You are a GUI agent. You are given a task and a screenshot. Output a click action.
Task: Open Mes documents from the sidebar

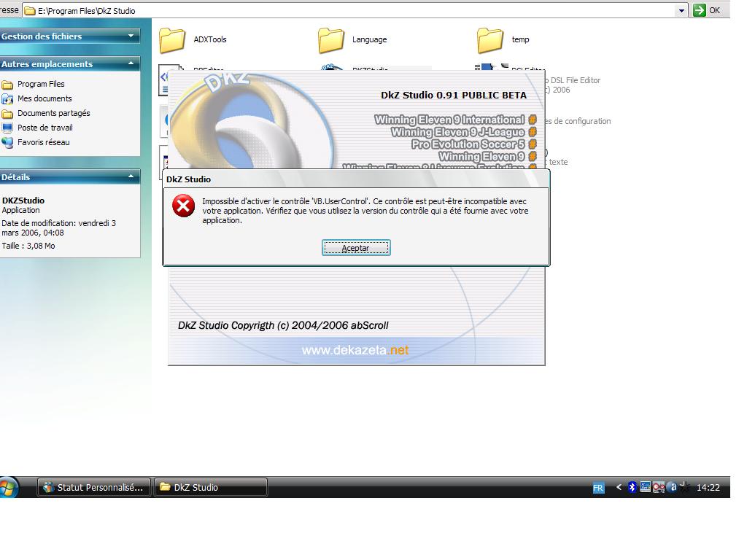click(x=44, y=98)
